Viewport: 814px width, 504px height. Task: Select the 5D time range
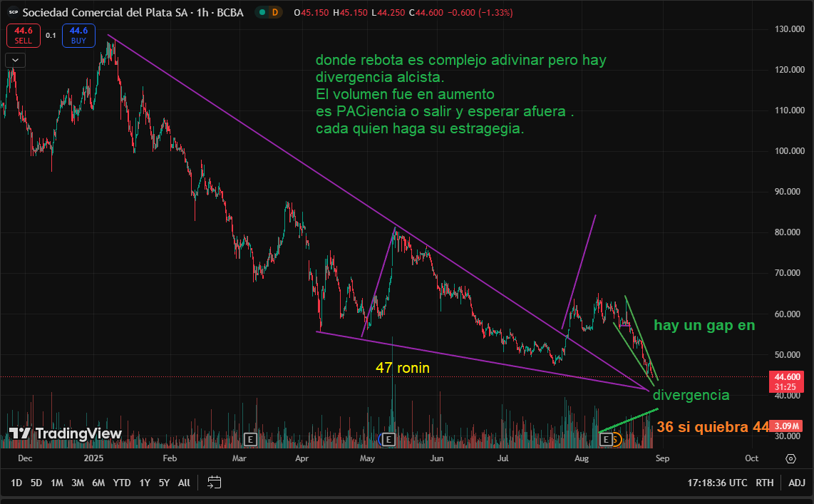(36, 483)
